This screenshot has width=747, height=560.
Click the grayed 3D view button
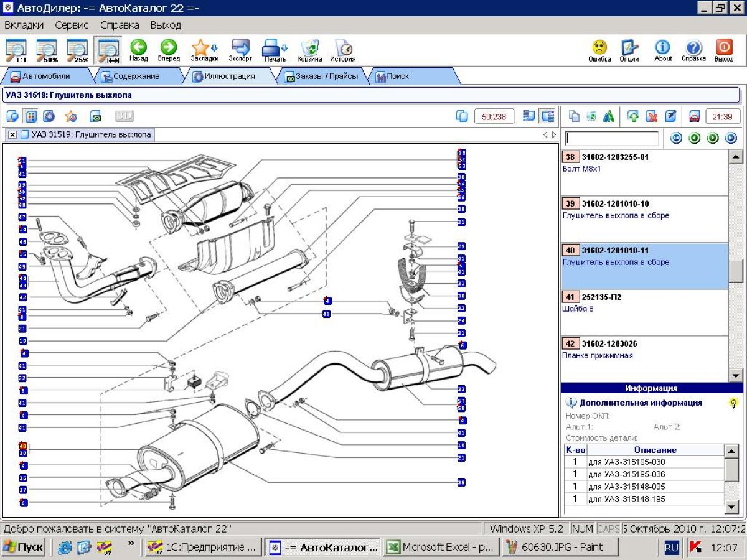point(125,116)
